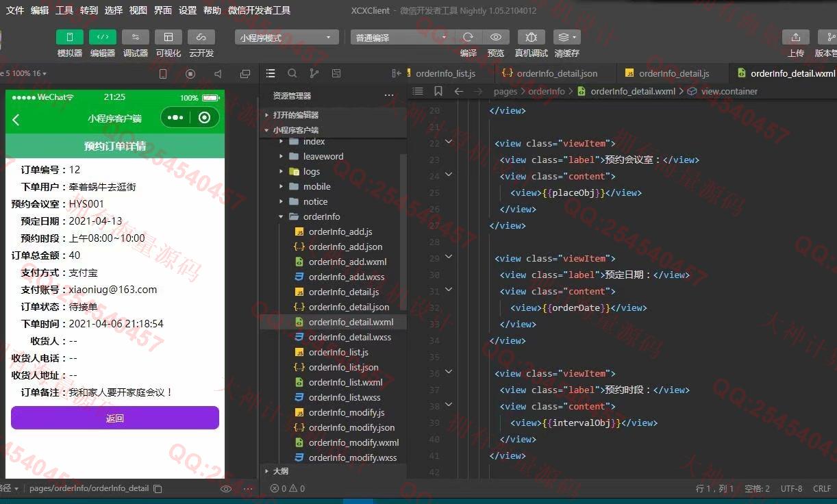Expand the 打开的编辑器 section
The image size is (837, 504).
coord(334,115)
